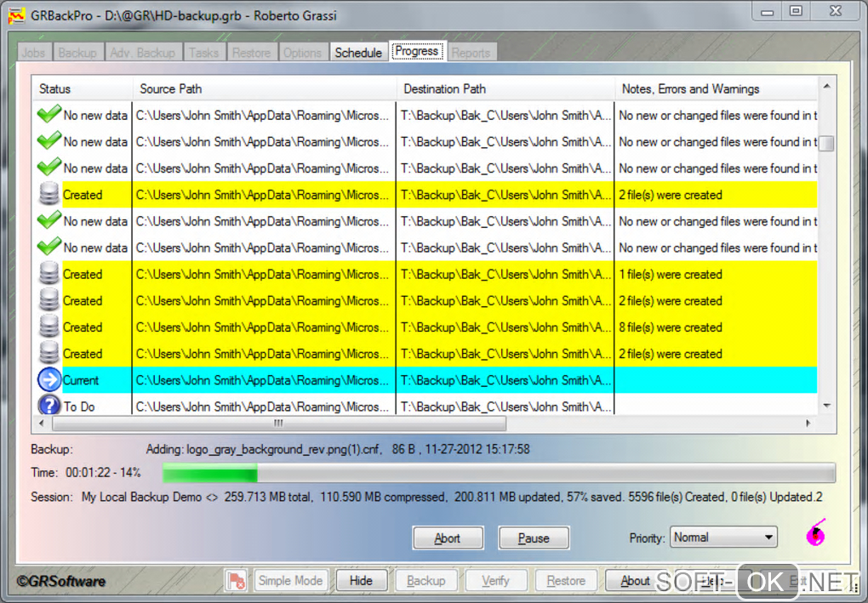Screen dimensions: 868x603
Task: Click the ©GRSoftware label
Action: point(61,581)
